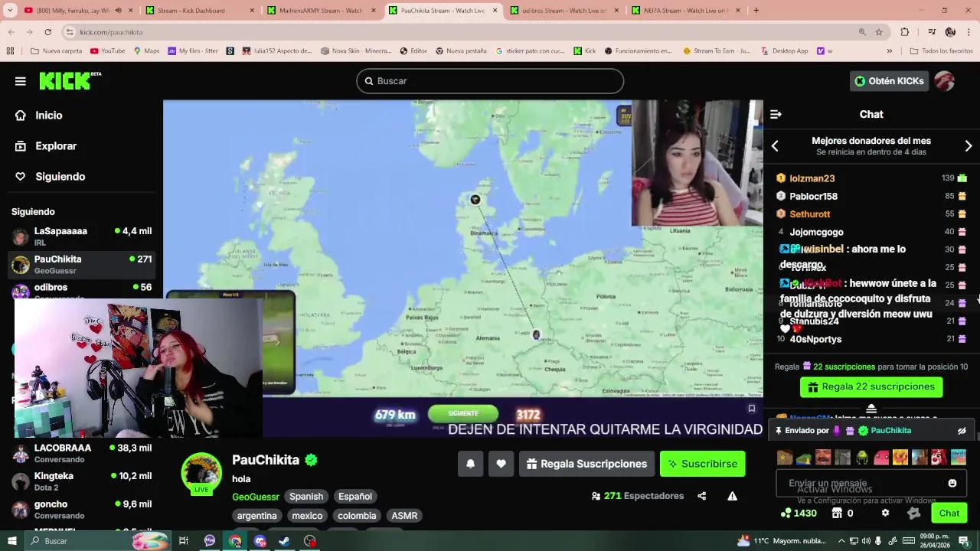The width and height of the screenshot is (980, 551).
Task: Open the chat shop icon
Action: click(x=837, y=514)
